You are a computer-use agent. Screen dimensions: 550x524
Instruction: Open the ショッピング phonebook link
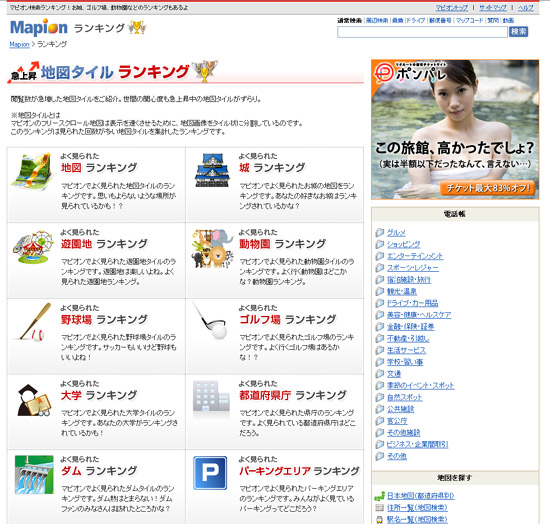click(x=403, y=244)
